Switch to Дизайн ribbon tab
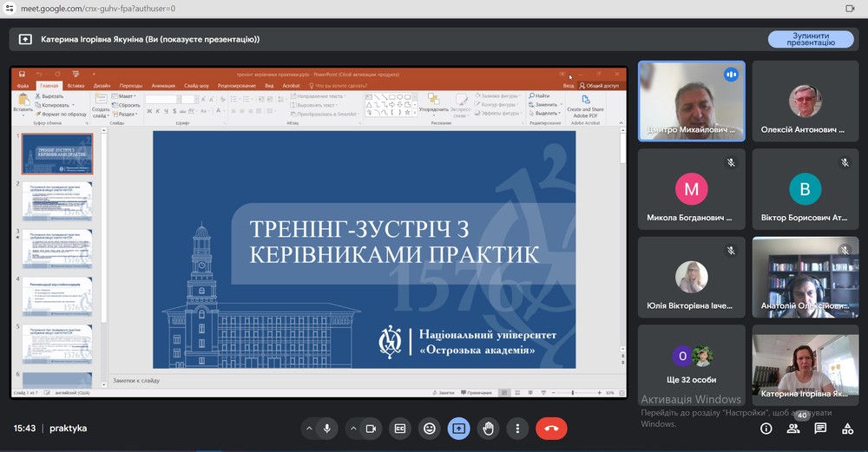The image size is (868, 452). coord(102,86)
